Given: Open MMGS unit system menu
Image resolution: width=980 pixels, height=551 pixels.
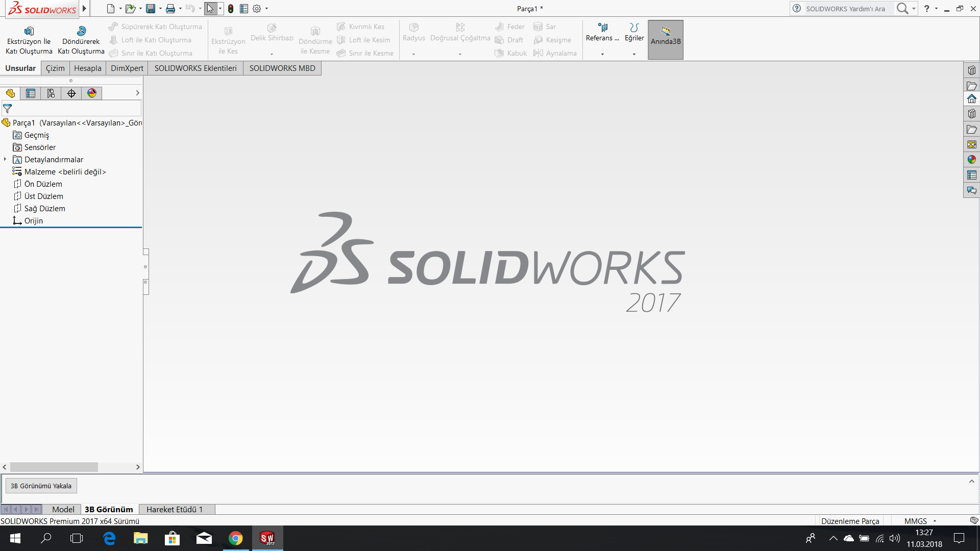Looking at the screenshot, I should 920,521.
